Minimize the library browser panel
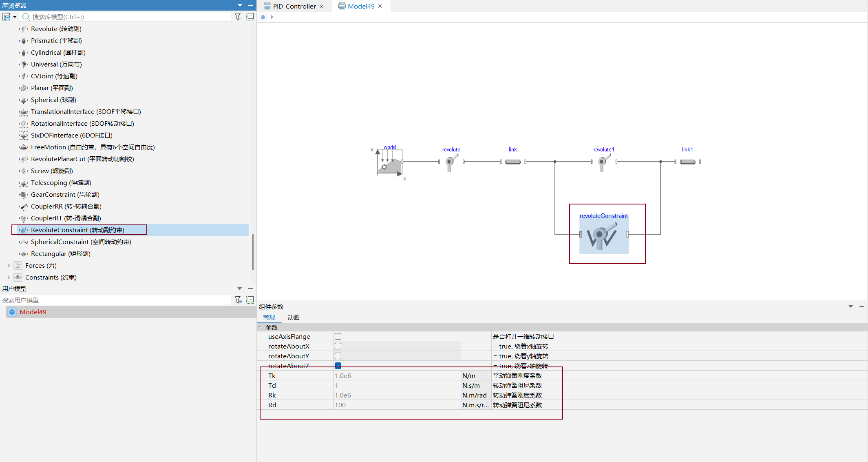The height and width of the screenshot is (462, 868). click(251, 5)
